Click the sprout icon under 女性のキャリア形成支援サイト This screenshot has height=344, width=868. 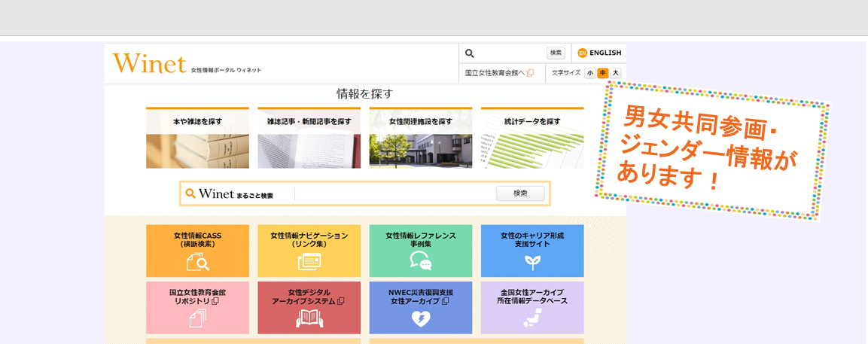click(532, 262)
